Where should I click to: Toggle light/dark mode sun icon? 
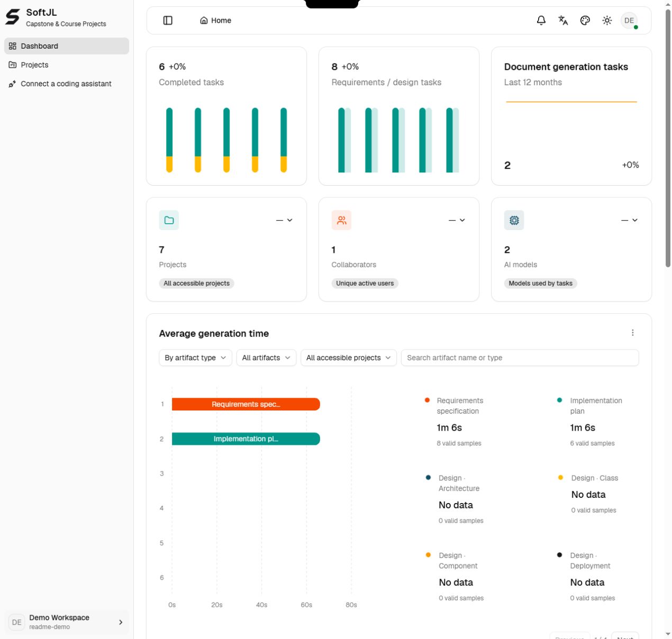point(607,21)
